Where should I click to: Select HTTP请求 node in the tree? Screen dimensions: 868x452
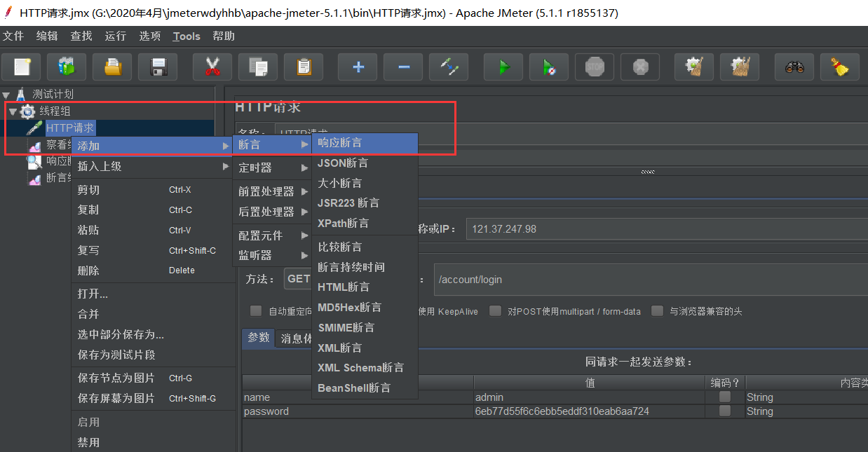[x=70, y=128]
